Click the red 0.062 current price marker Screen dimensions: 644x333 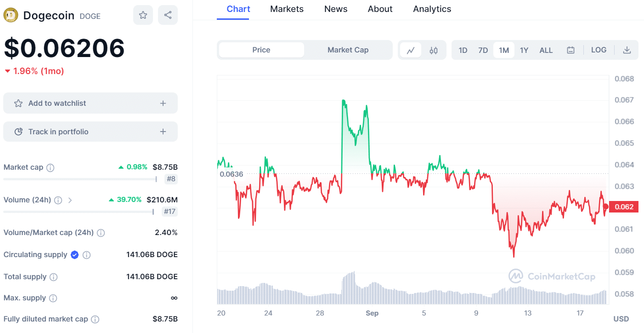(623, 207)
